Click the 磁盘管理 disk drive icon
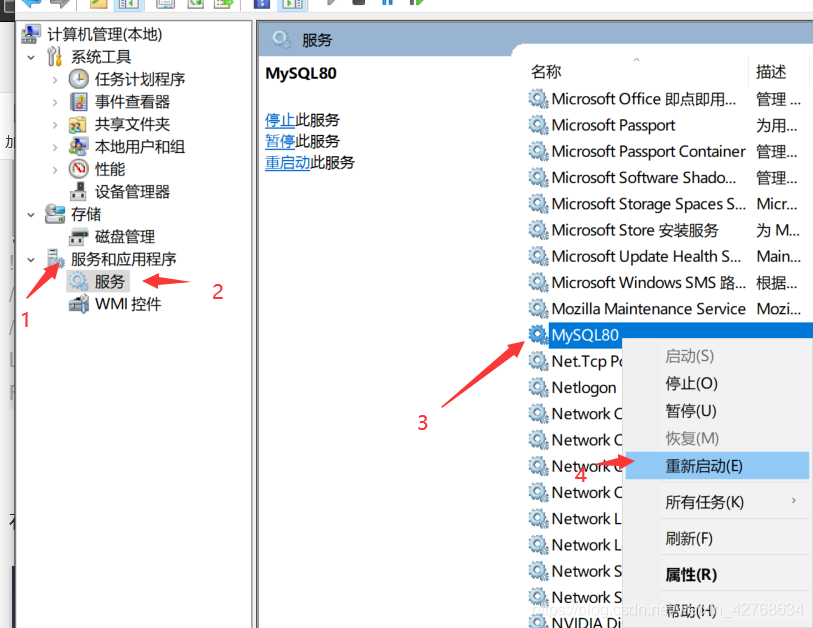This screenshot has width=813, height=628. (78, 237)
